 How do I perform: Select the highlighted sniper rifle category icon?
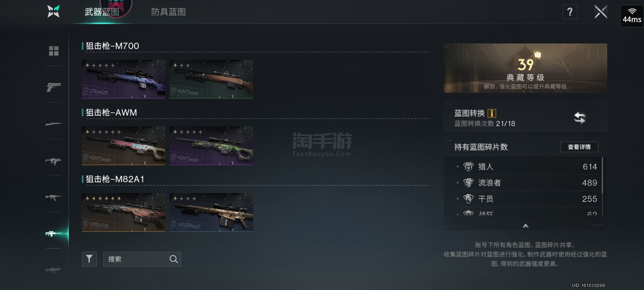click(x=54, y=234)
